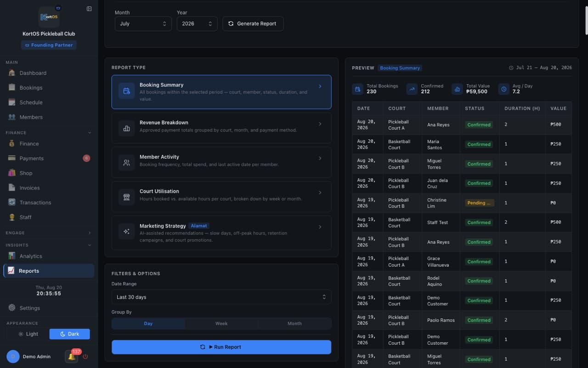Open Bookings from sidebar menu
This screenshot has height=368, width=588.
coord(49,87)
